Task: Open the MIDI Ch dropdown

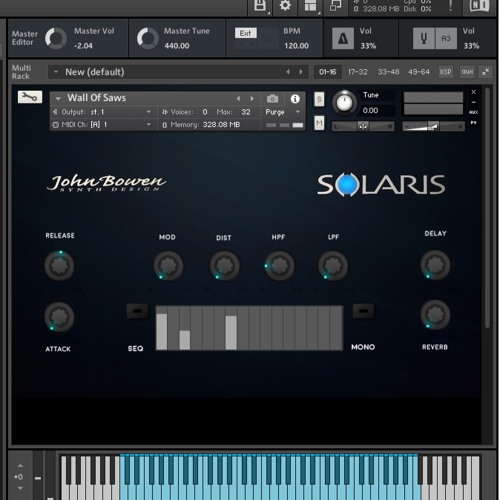Action: tap(102, 124)
